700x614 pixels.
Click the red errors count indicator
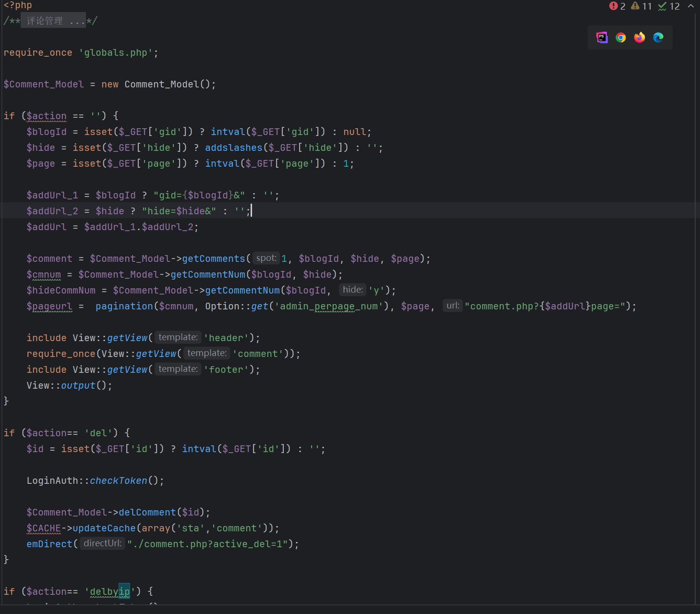(x=617, y=6)
